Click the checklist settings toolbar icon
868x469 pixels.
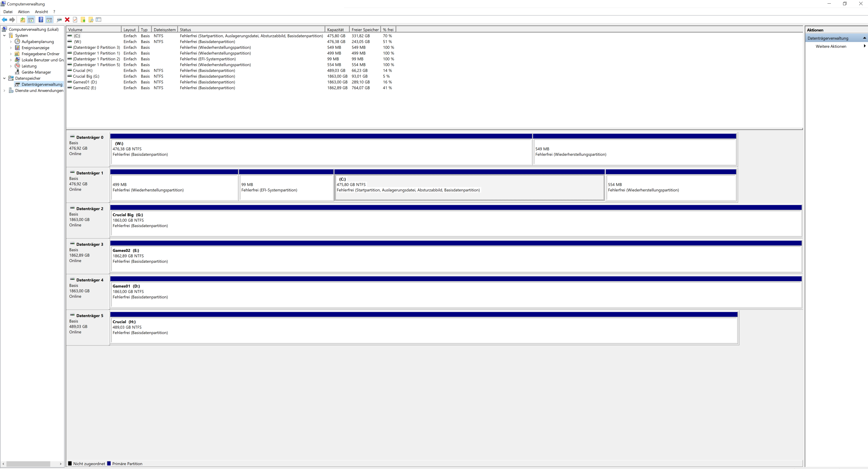coord(99,20)
